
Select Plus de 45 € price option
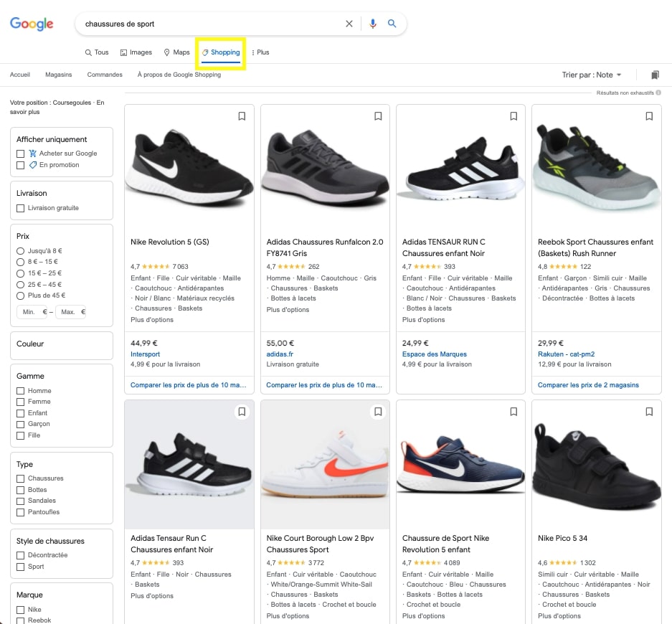pyautogui.click(x=20, y=296)
